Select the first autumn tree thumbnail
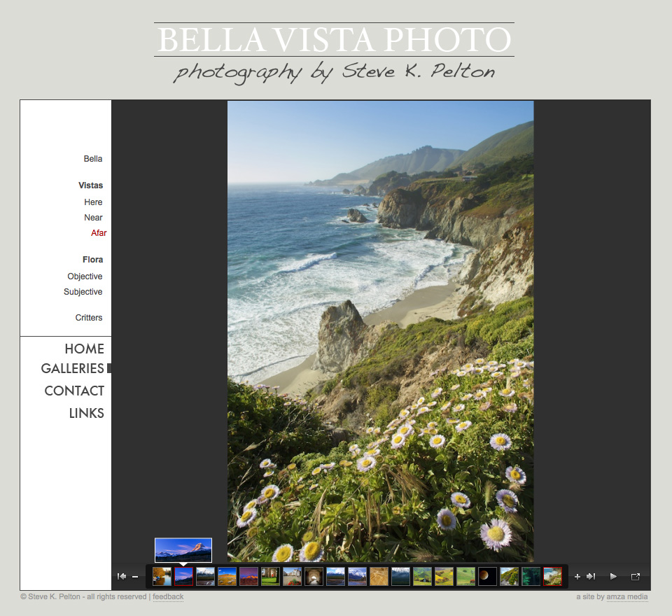672x616 pixels. tap(162, 576)
